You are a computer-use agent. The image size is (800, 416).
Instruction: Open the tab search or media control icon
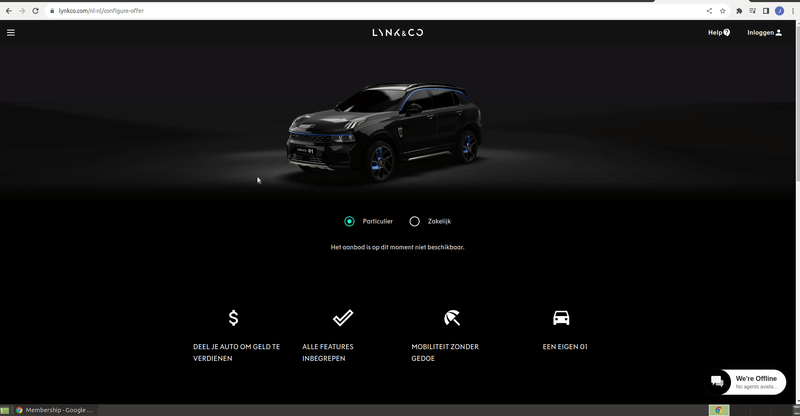pos(753,11)
